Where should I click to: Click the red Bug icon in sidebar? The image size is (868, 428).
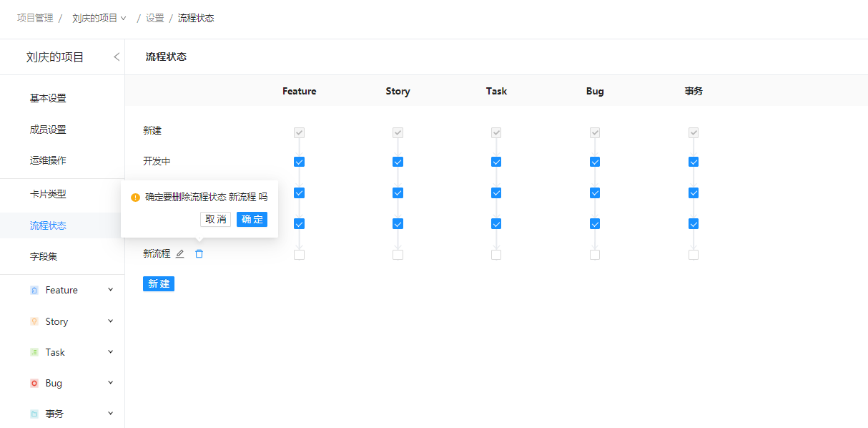[34, 384]
